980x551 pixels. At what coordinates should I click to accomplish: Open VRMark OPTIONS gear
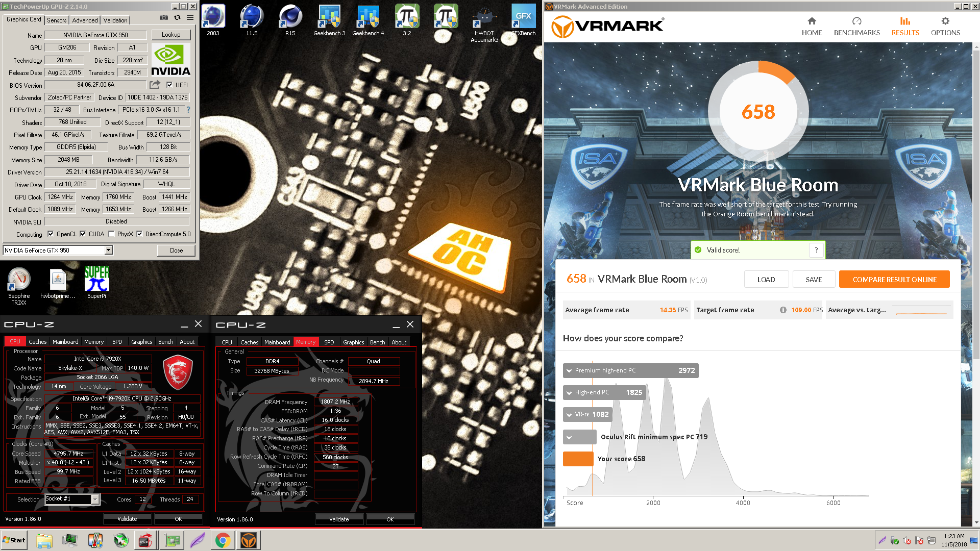click(x=945, y=26)
